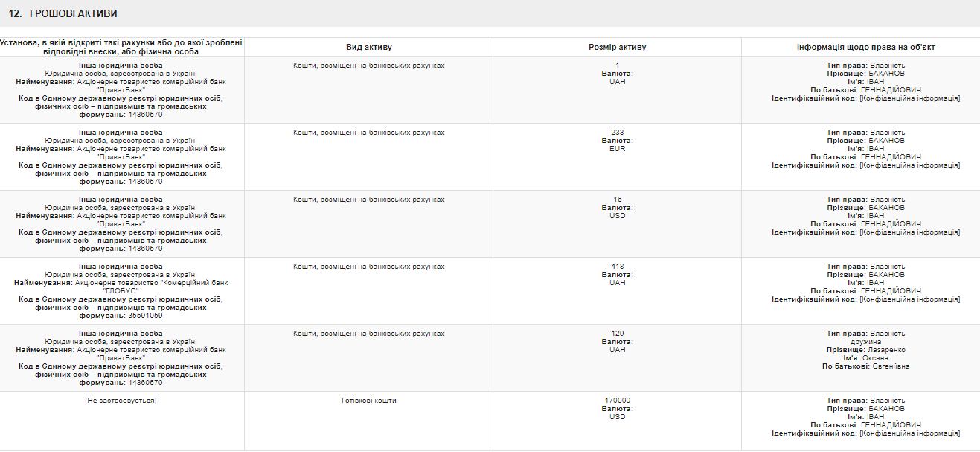This screenshot has width=980, height=452.
Task: Click the word 'дружина' in ownership info
Action: tap(865, 342)
